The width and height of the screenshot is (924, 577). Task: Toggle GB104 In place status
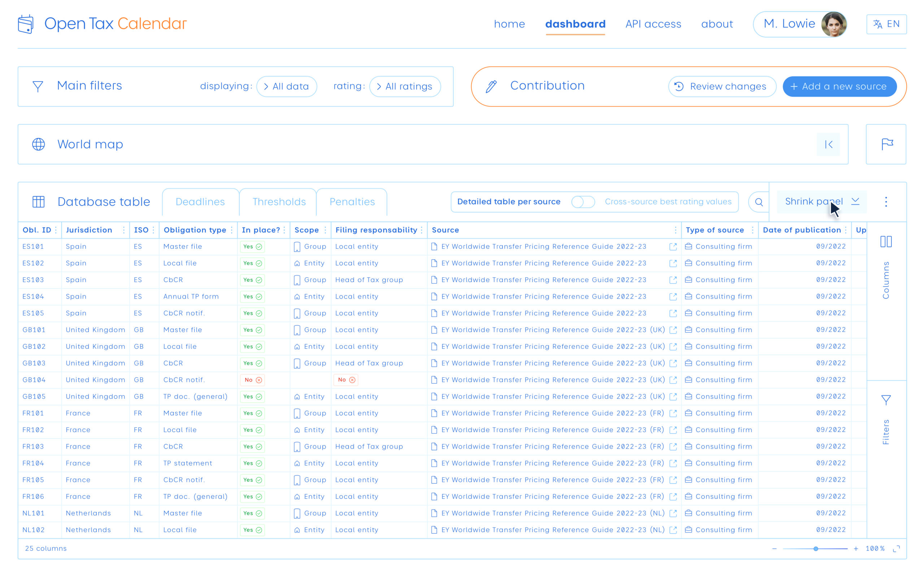tap(252, 380)
